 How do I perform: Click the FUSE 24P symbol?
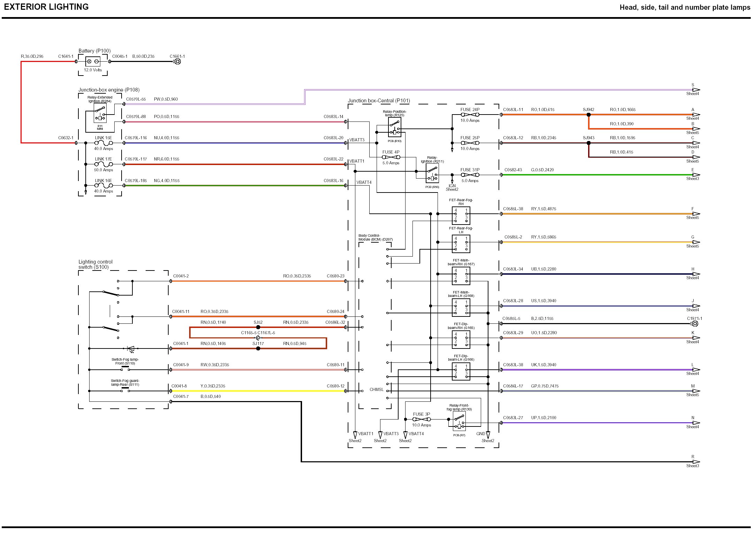pos(470,115)
